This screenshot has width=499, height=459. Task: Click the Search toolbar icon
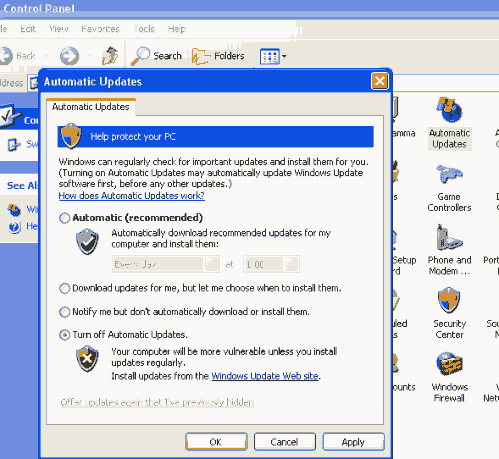tap(157, 56)
